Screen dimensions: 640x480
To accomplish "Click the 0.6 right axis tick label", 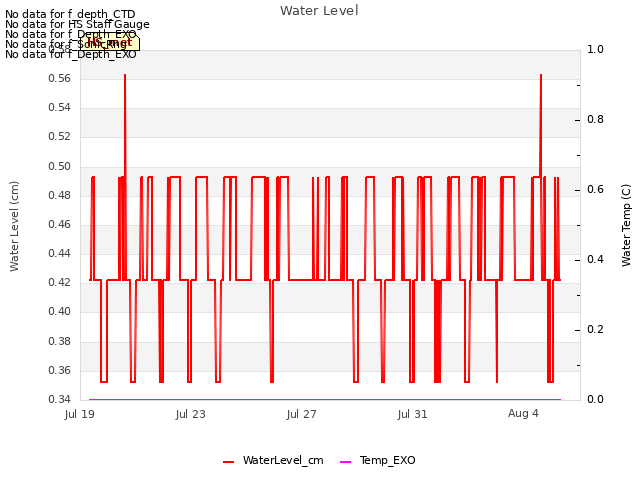I will 596,190.
